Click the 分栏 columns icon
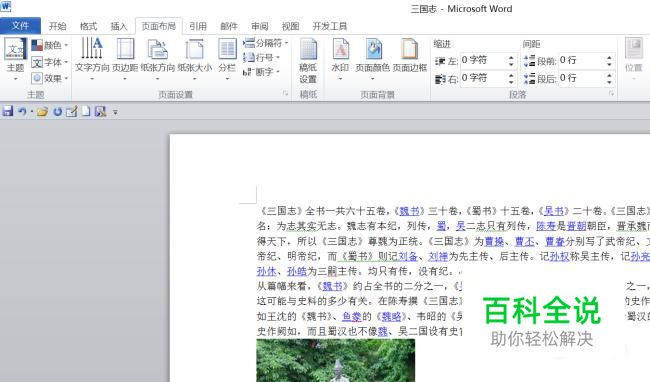Screen dimensions: 650x382 [227, 49]
